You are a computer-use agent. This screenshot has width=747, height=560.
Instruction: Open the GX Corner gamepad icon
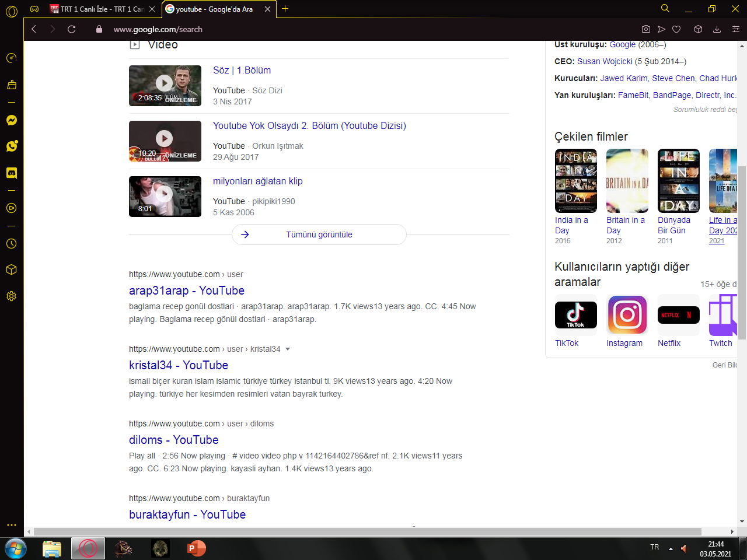34,9
